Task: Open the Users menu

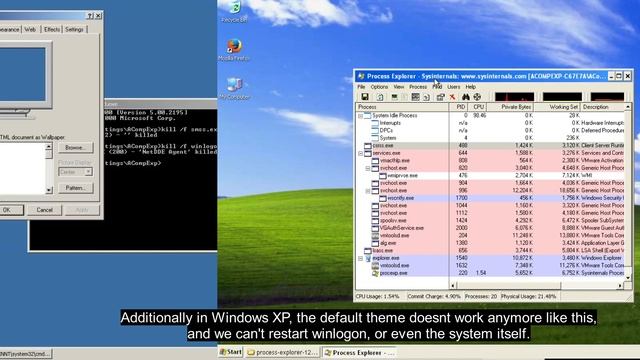Action: coord(453,87)
